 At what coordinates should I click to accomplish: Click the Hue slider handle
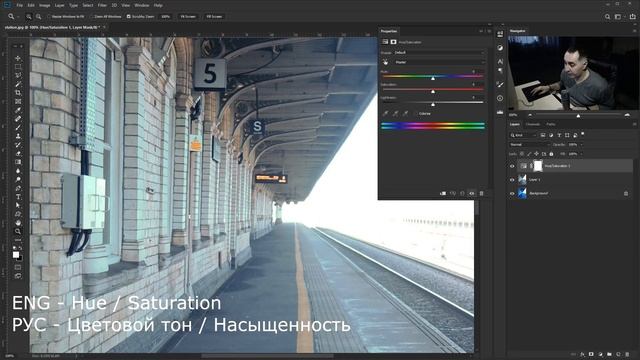tap(433, 78)
